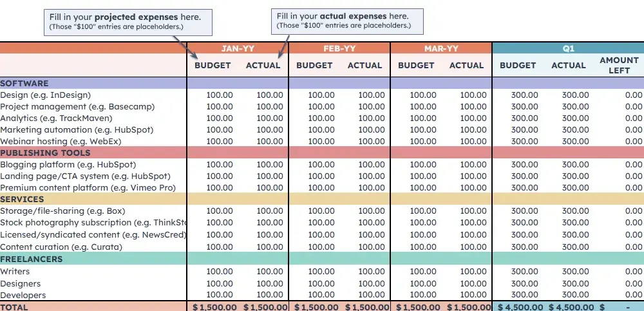Click the projected expenses callout note
This screenshot has height=311, width=644.
click(x=128, y=21)
